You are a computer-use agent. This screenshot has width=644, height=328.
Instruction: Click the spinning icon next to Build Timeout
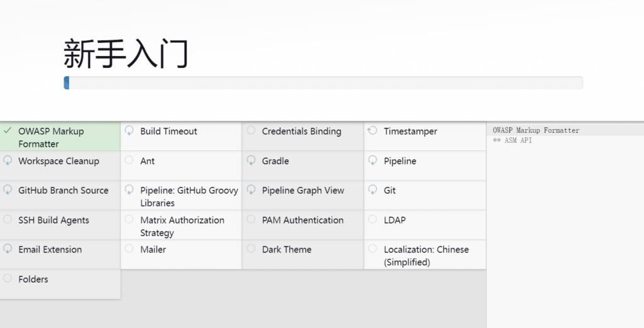130,131
